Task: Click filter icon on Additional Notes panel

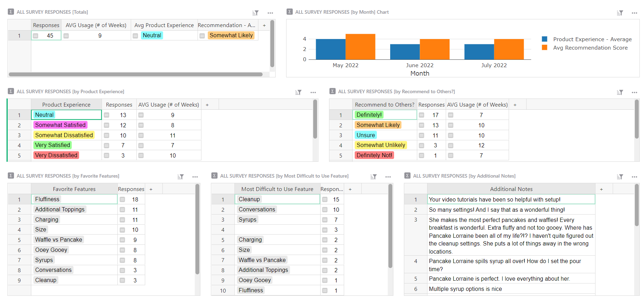Action: click(x=620, y=177)
